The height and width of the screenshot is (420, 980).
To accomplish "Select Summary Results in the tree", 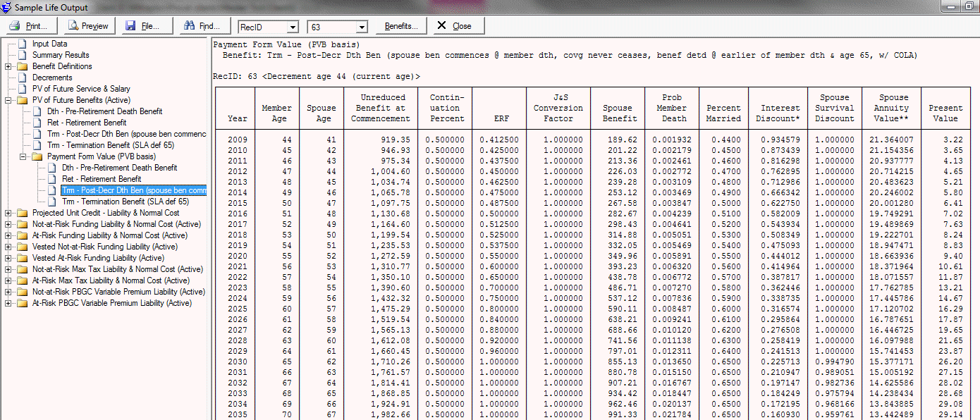I will [x=61, y=55].
